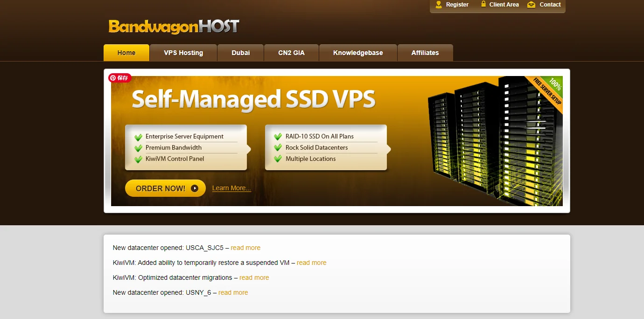The width and height of the screenshot is (644, 319).
Task: Click the ORDER NOW! button
Action: [165, 188]
